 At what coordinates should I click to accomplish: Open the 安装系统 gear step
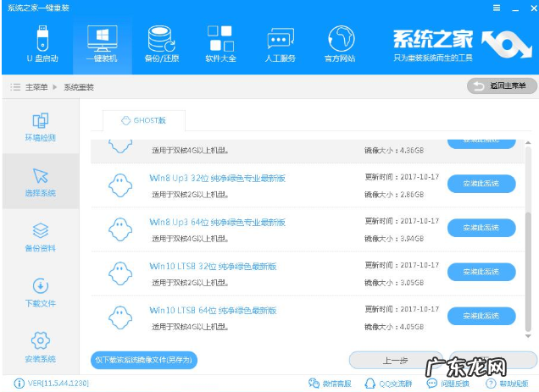click(41, 348)
